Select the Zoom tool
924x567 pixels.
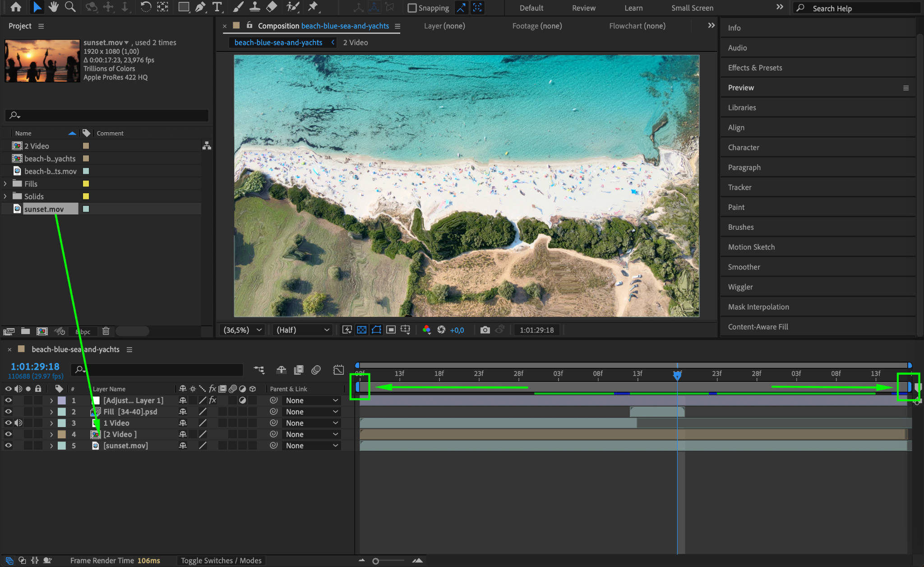point(70,7)
